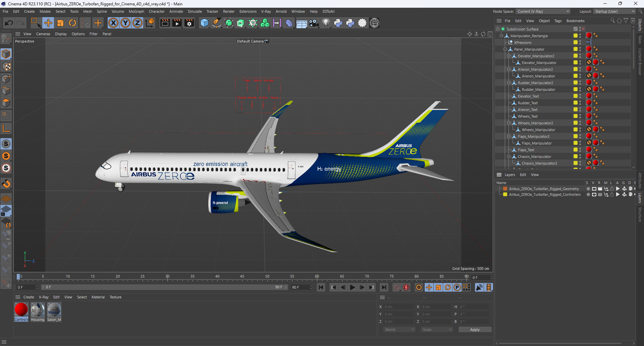The width and height of the screenshot is (644, 346).
Task: Add a Cube primitive object
Action: click(x=204, y=23)
